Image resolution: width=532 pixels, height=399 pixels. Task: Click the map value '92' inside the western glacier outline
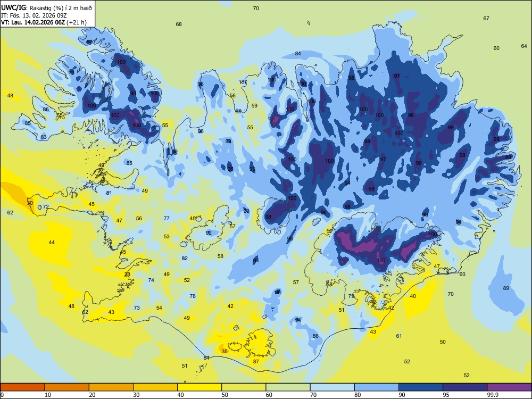point(209,233)
